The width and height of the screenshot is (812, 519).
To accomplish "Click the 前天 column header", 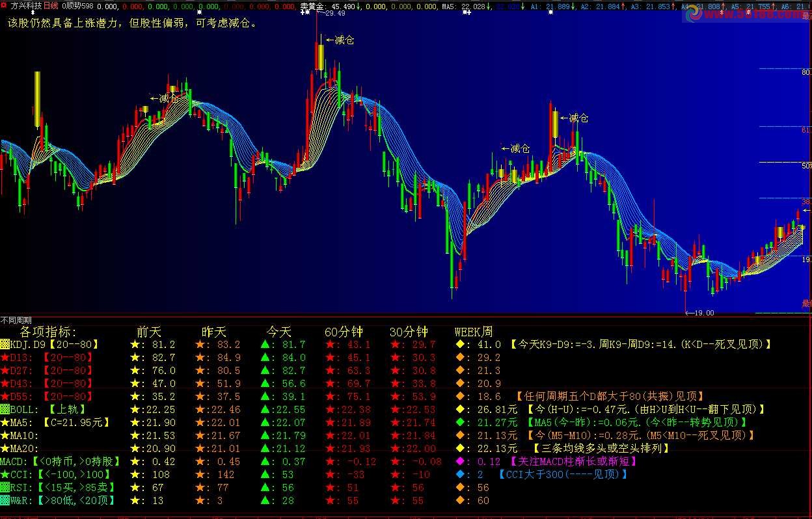I will coord(150,332).
